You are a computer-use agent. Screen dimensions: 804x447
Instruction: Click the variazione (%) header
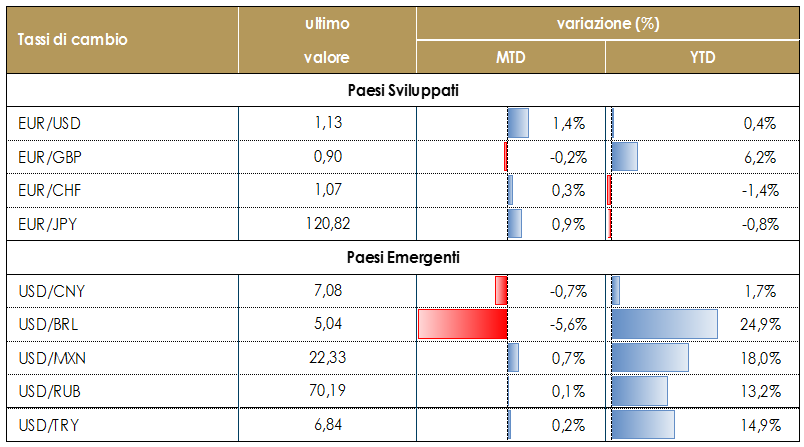[x=608, y=21]
